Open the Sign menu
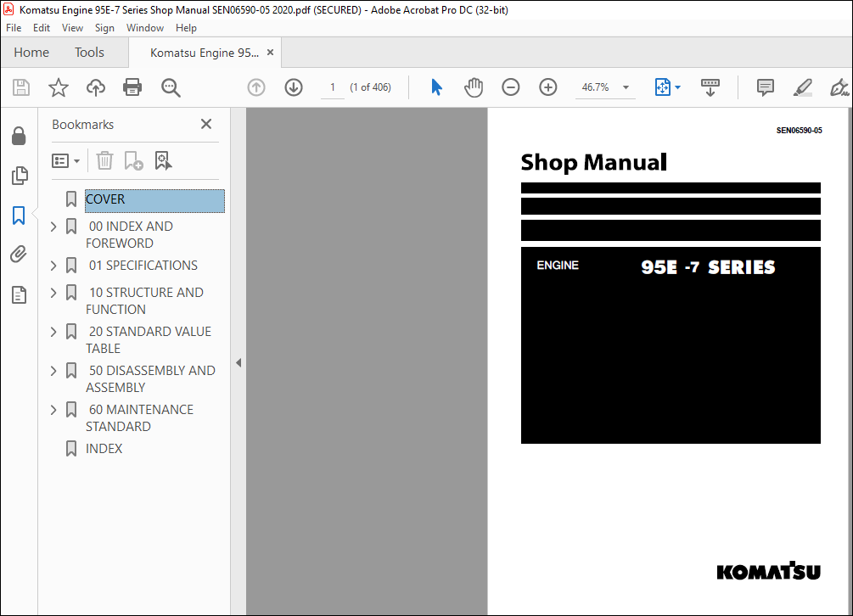 104,28
